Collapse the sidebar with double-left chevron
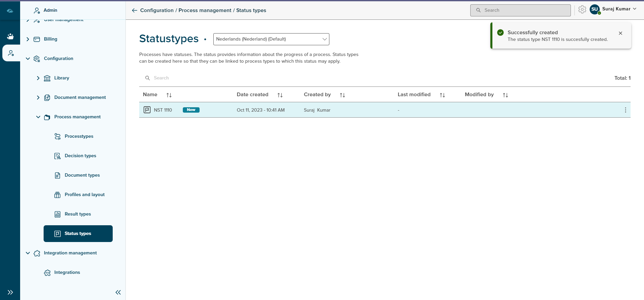 click(x=118, y=292)
